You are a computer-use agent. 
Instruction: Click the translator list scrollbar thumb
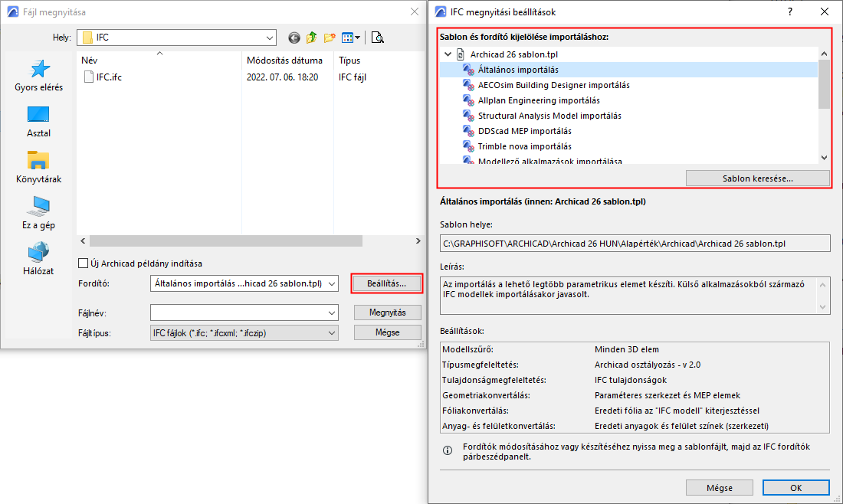click(x=824, y=83)
